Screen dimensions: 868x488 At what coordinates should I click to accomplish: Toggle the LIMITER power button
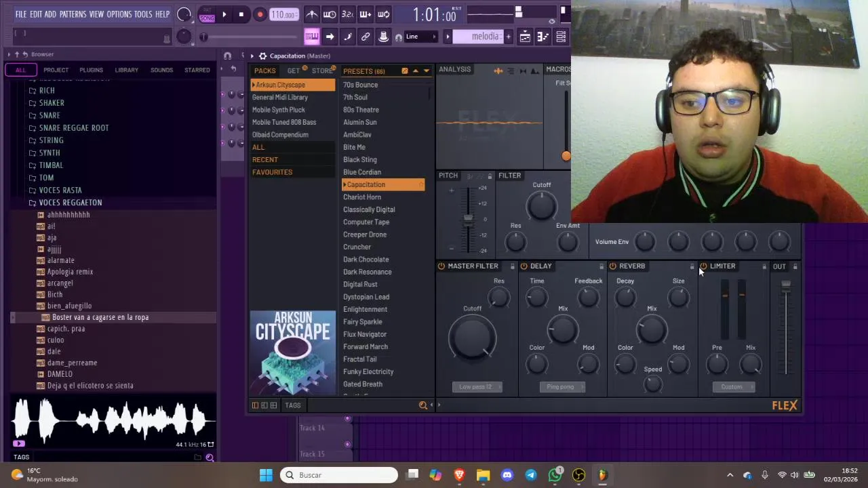coord(703,266)
